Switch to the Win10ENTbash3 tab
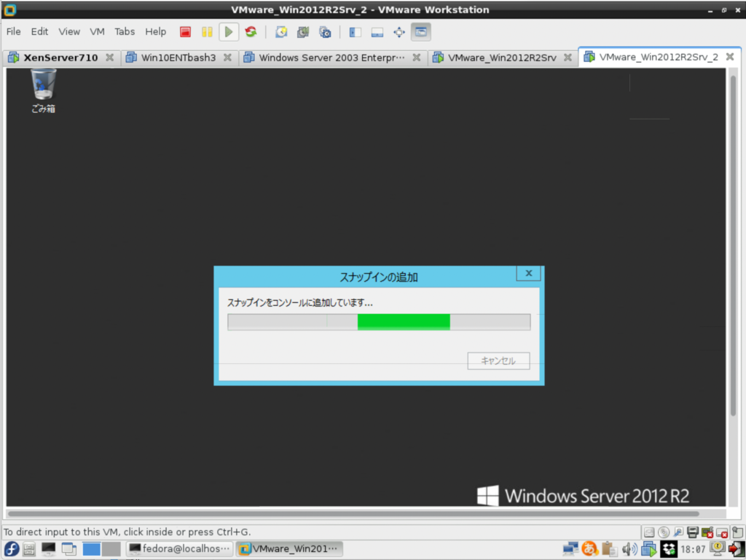The image size is (746, 560). coord(178,58)
